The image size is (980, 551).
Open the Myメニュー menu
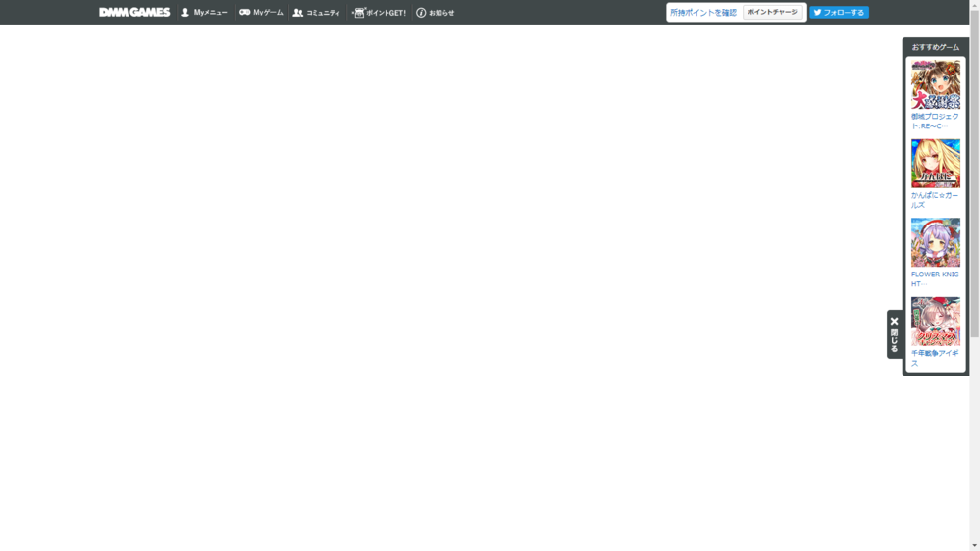pyautogui.click(x=204, y=13)
